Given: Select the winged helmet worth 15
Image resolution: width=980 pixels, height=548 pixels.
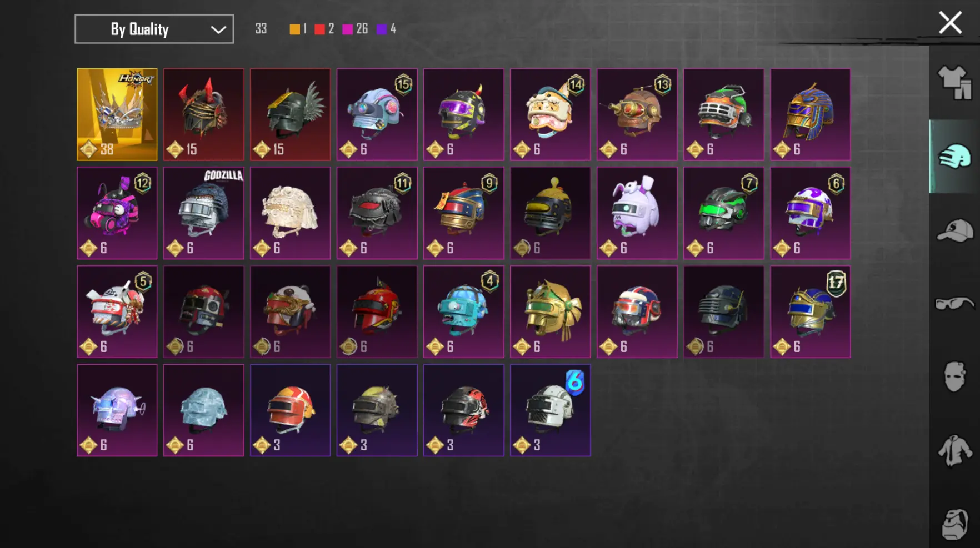Looking at the screenshot, I should (x=291, y=114).
